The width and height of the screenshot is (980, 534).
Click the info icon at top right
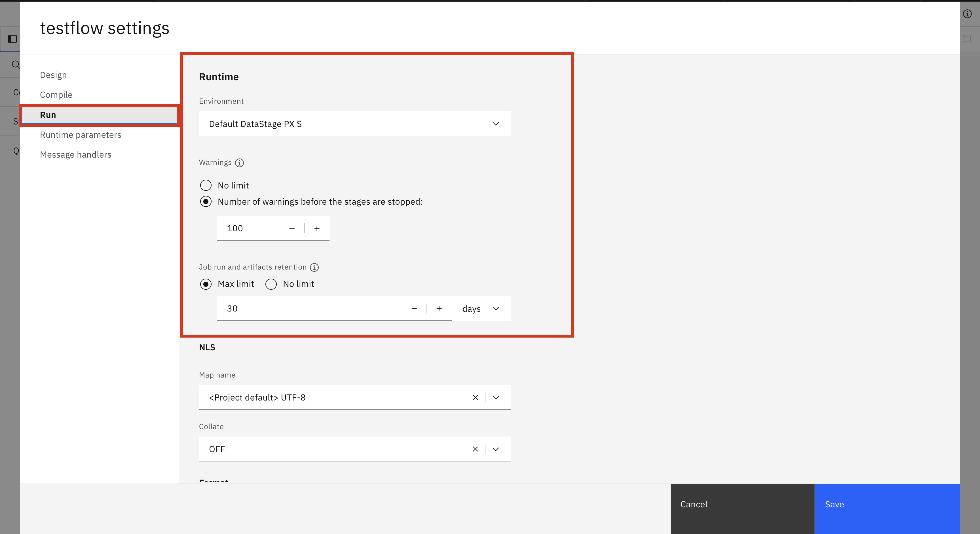(968, 14)
